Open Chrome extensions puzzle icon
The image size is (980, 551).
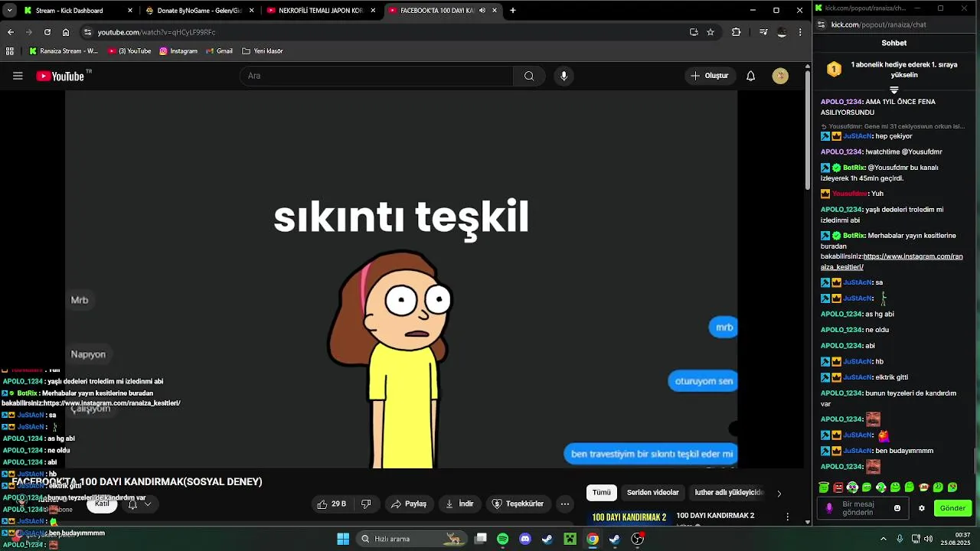point(737,32)
